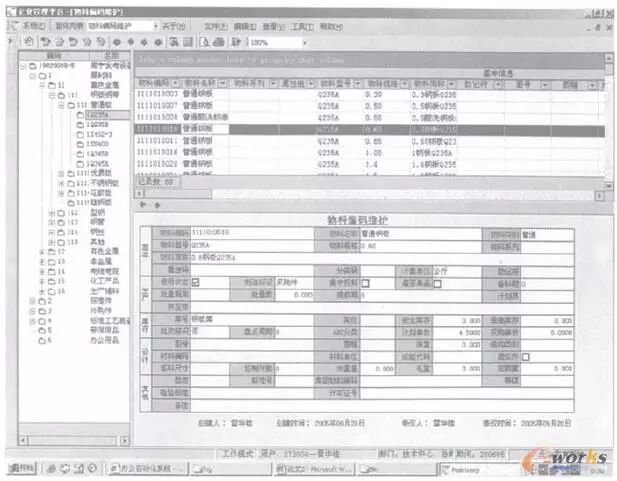The image size is (617, 481).
Task: Click the right arrow of the tree's horizontal scrollbar
Action: click(124, 441)
